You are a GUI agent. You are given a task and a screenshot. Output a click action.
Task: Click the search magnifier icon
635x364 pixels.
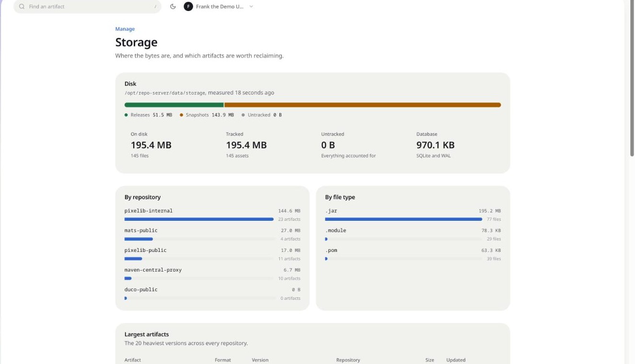pyautogui.click(x=22, y=7)
